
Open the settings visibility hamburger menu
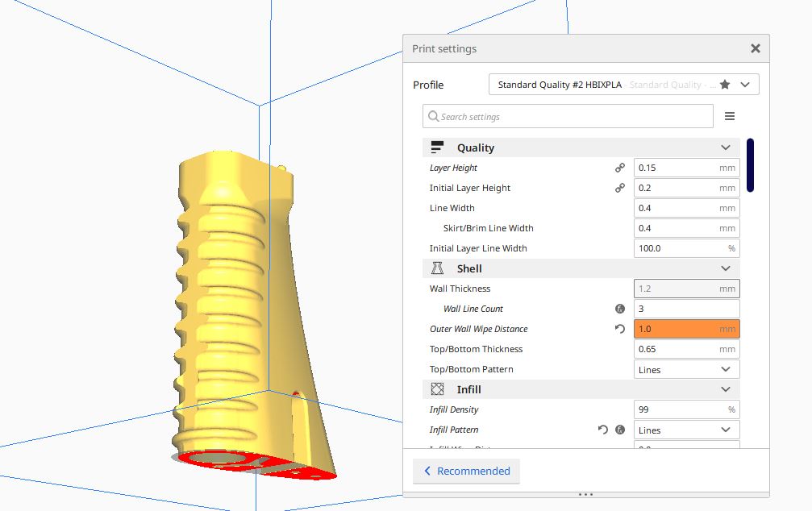coord(729,116)
